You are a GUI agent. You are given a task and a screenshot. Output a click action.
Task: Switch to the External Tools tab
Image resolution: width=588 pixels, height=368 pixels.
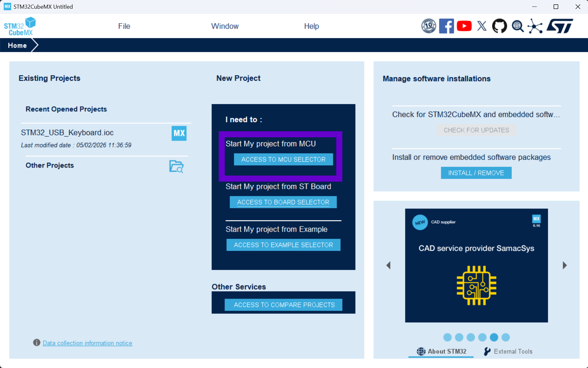coord(508,352)
